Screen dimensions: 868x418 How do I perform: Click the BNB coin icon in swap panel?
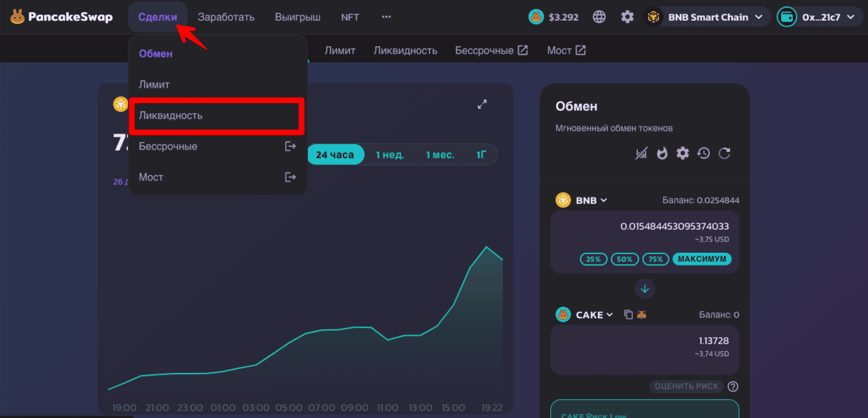pyautogui.click(x=563, y=200)
